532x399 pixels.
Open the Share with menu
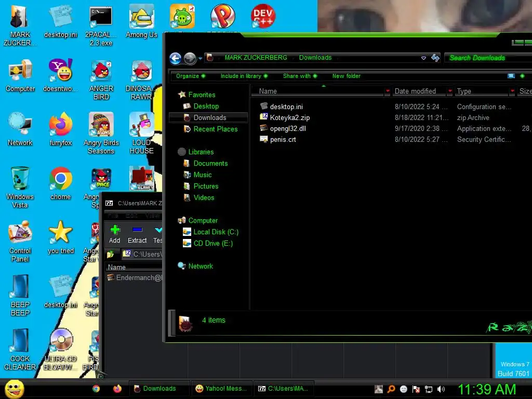[x=300, y=76]
